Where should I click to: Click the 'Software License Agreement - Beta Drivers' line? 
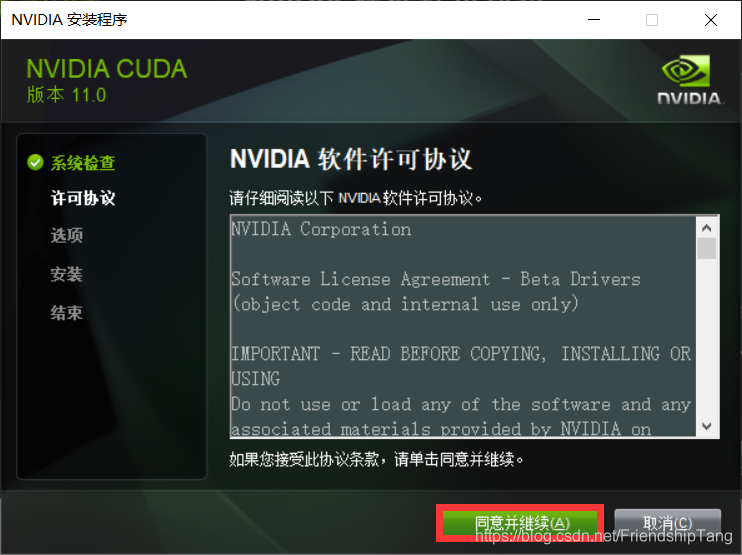click(x=435, y=279)
